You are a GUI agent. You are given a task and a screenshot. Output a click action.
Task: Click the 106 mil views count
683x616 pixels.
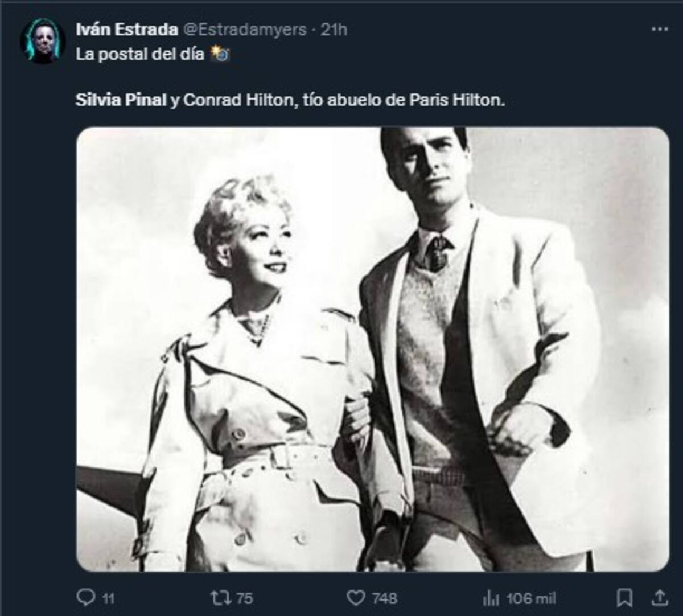click(530, 598)
